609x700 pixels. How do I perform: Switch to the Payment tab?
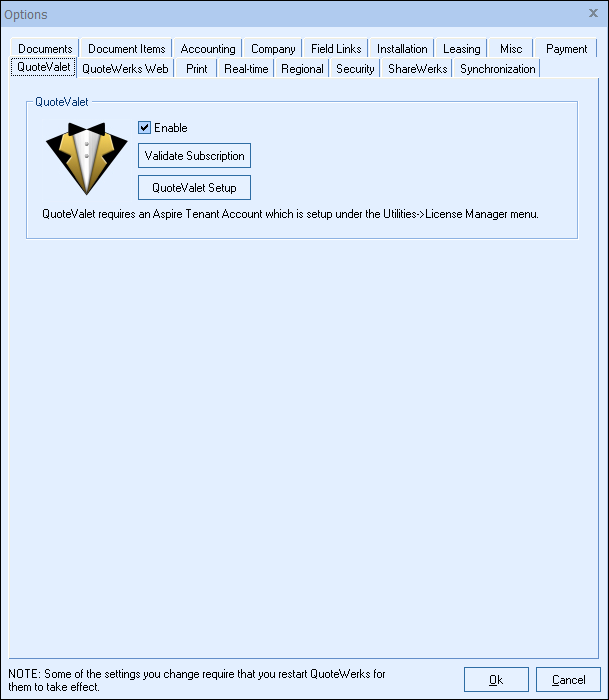click(566, 49)
